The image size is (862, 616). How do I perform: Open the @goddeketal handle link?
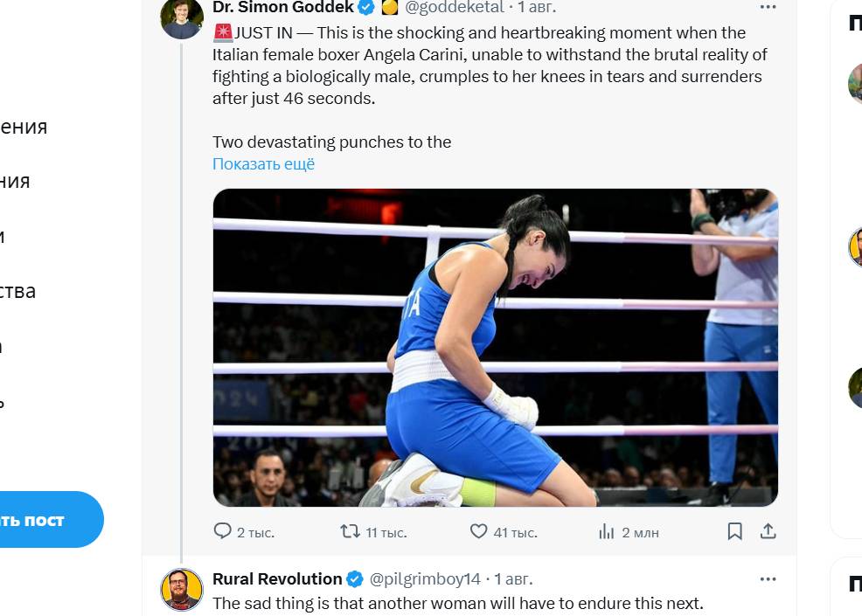pyautogui.click(x=454, y=7)
